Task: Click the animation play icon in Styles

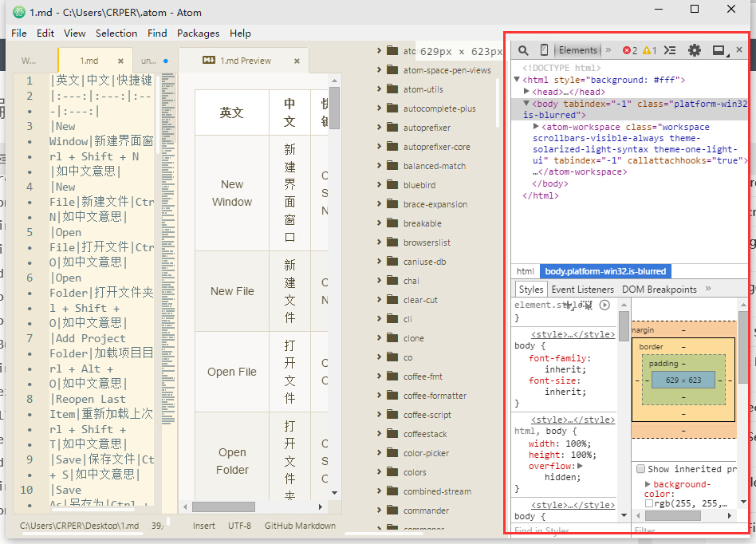Action: tap(604, 305)
